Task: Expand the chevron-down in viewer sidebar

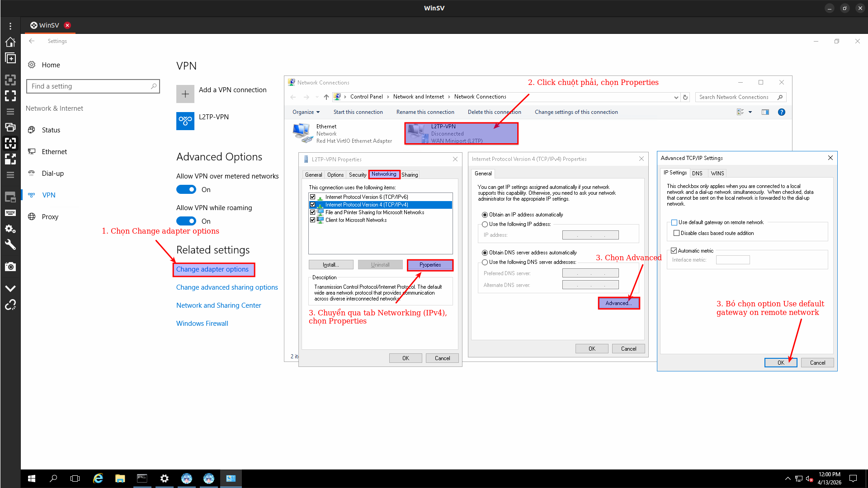Action: coord(10,288)
